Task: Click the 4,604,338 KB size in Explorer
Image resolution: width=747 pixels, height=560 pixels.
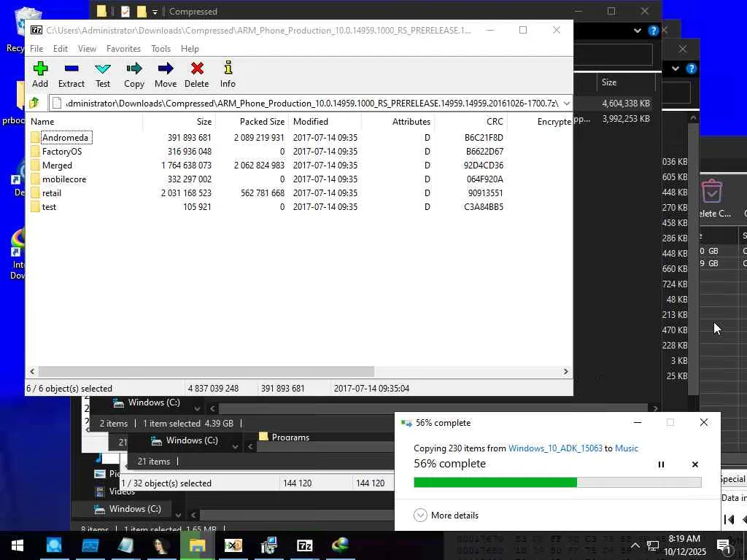Action: coord(626,104)
